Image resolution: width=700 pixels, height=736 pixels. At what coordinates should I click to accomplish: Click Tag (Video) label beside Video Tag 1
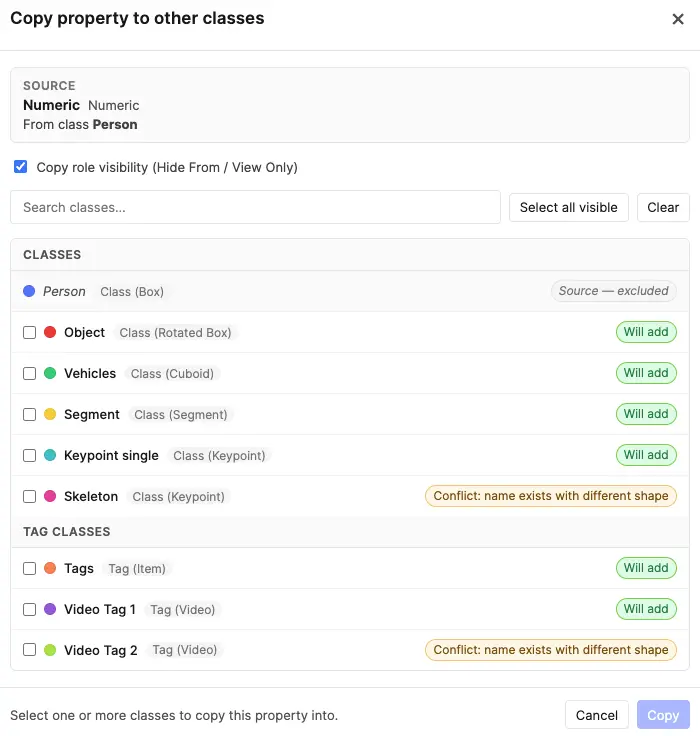(183, 610)
